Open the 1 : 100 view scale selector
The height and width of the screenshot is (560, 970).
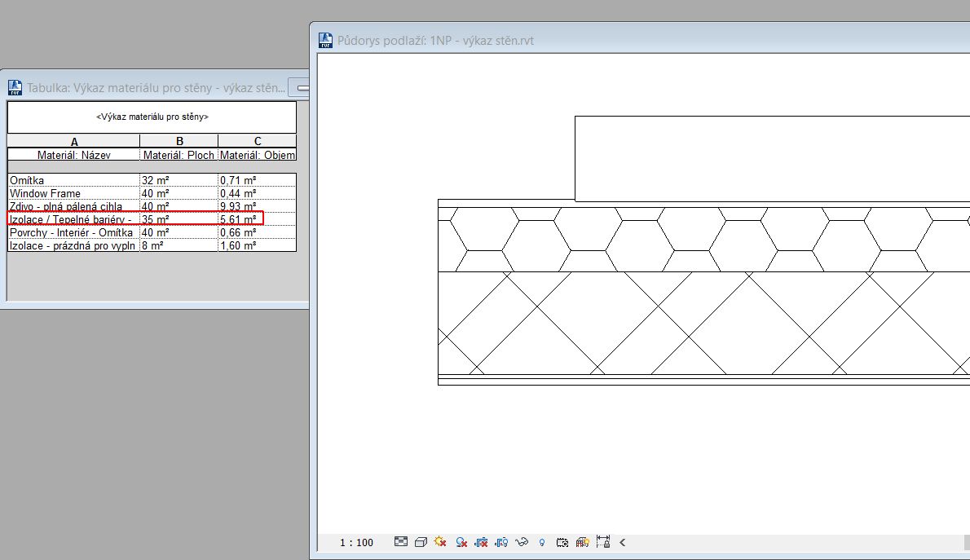355,542
